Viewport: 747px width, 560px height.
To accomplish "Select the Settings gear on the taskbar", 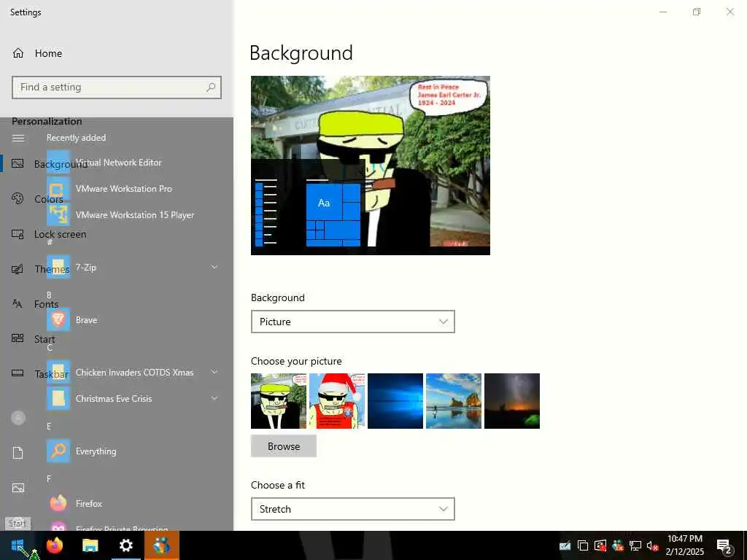I will [125, 545].
